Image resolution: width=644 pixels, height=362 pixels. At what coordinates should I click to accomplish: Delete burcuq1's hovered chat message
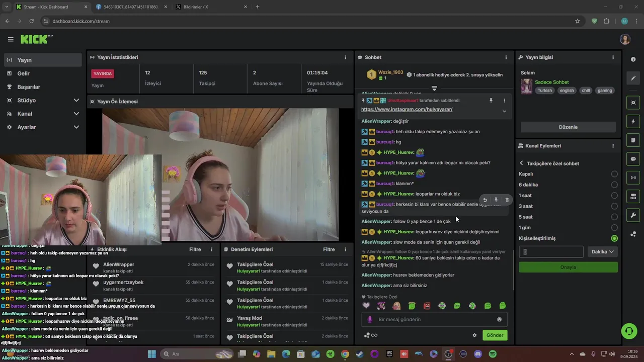(x=507, y=200)
